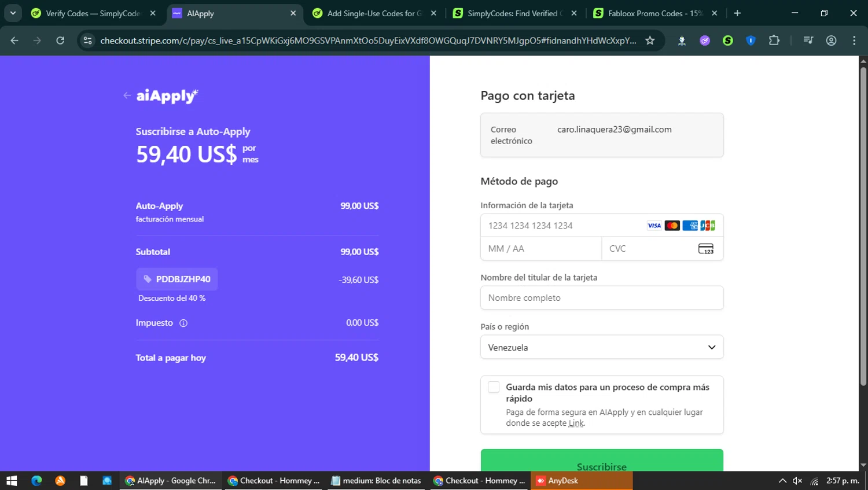868x490 pixels.
Task: Click the network tray icon
Action: [x=814, y=481]
